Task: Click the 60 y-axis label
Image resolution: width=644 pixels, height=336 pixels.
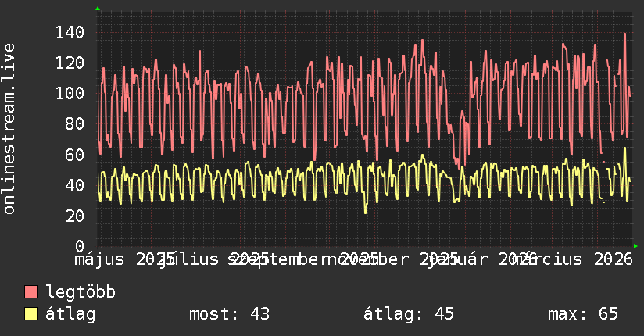Action: click(74, 155)
